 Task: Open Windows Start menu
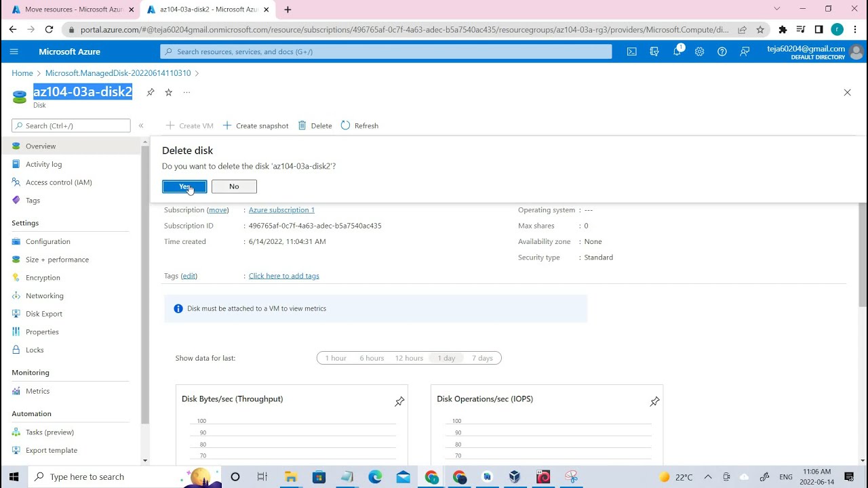coord(14,476)
